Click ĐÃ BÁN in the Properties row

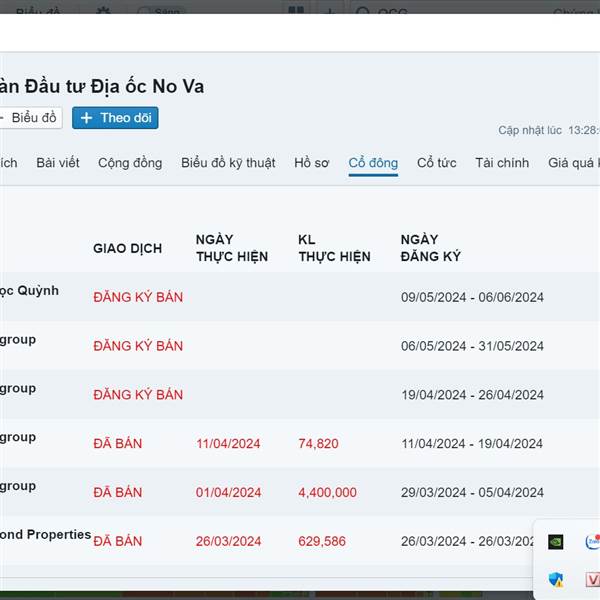click(x=117, y=541)
